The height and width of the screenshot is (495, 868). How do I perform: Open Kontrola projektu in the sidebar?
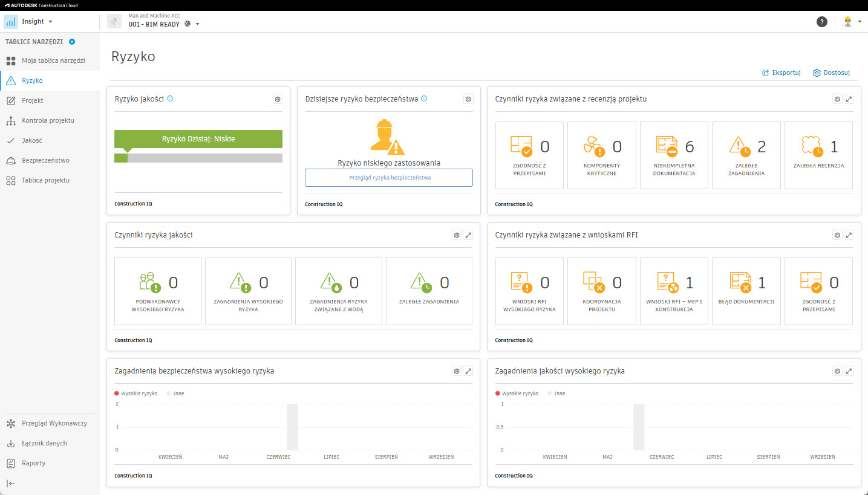(x=48, y=120)
